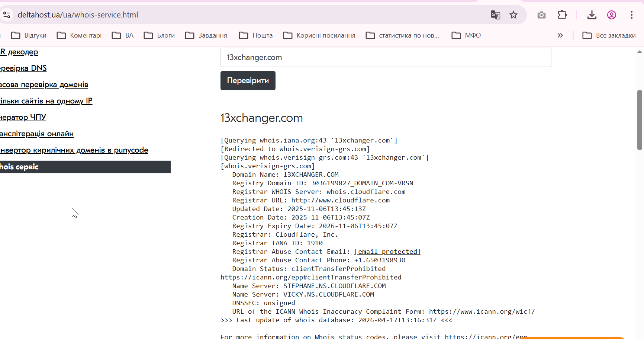Click the Last update of whois database line

tap(337, 320)
